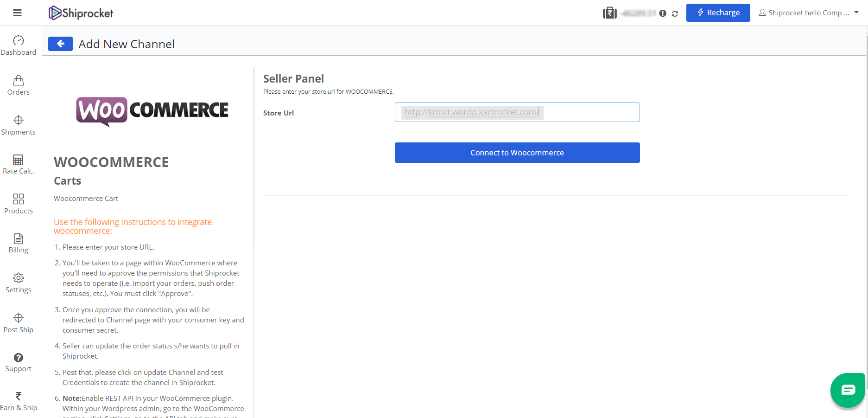Click the Connect to Woocommerce button
The height and width of the screenshot is (418, 868).
coord(517,152)
